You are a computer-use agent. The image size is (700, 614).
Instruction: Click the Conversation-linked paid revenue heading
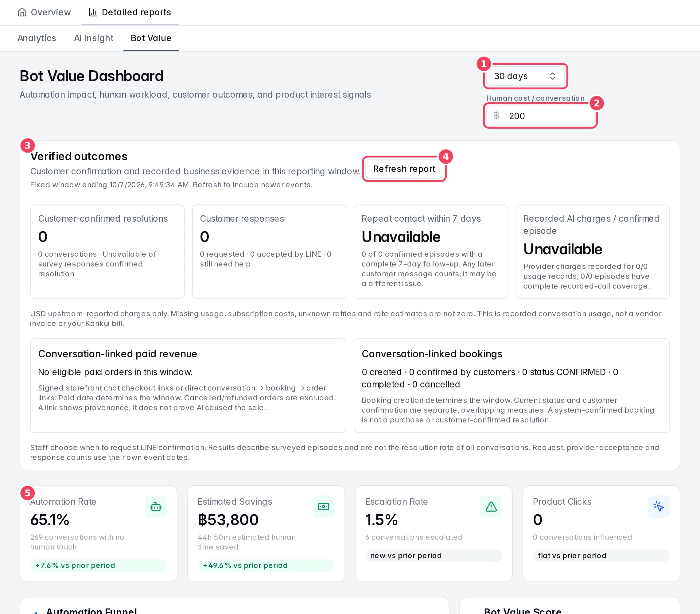[x=118, y=354]
